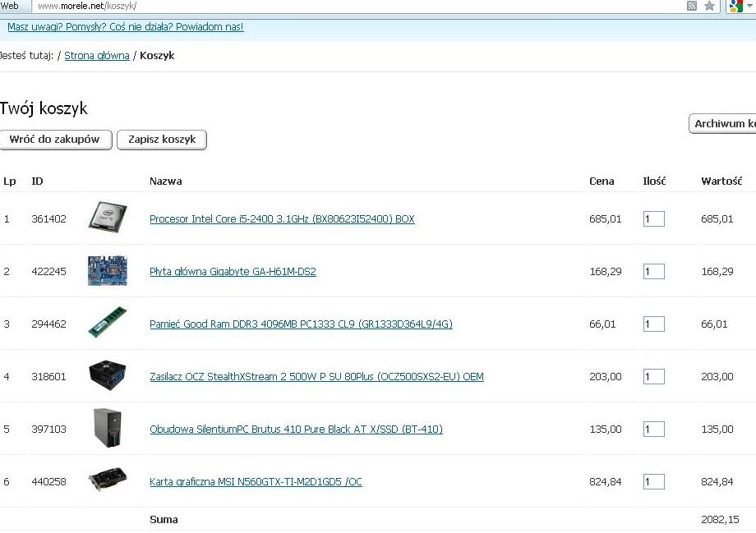756x533 pixels.
Task: Open 'Masz uwagi? Pomysły?' feedback link
Action: [126, 26]
